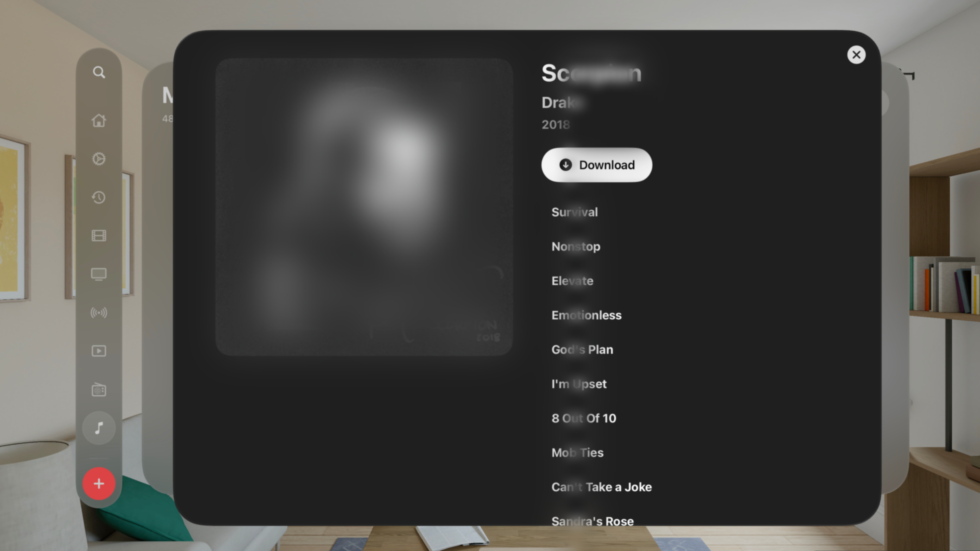Close the album detail panel

pos(856,55)
